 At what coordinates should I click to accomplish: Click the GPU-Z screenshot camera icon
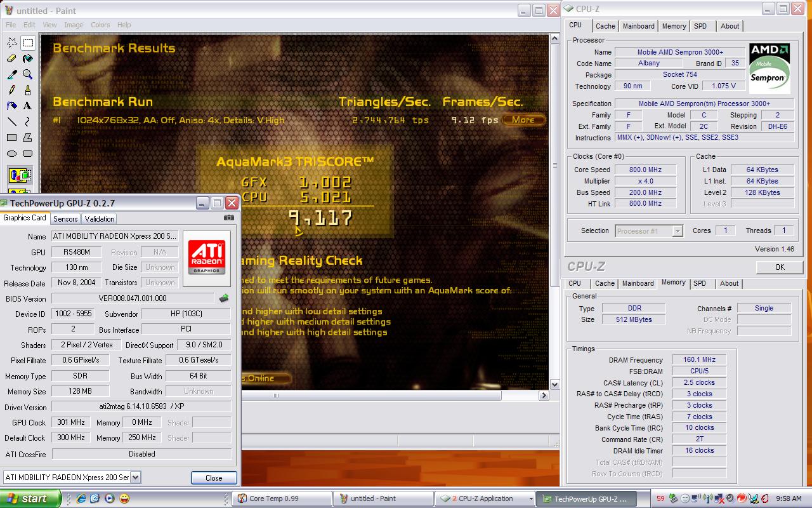click(229, 218)
